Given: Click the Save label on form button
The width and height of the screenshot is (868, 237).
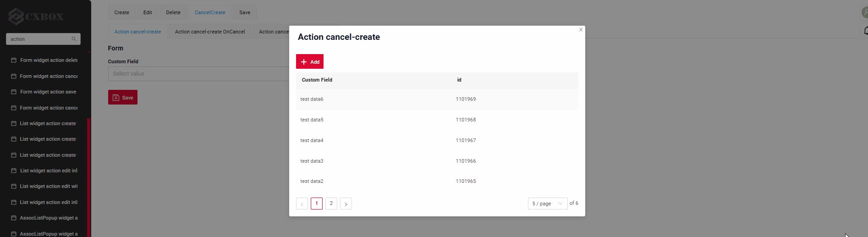Looking at the screenshot, I should pyautogui.click(x=128, y=98).
